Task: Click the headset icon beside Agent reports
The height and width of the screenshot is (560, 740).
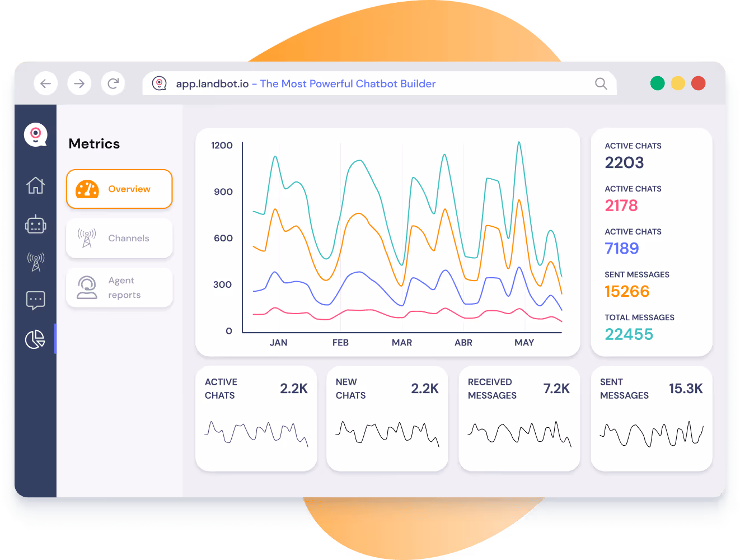Action: [x=87, y=287]
